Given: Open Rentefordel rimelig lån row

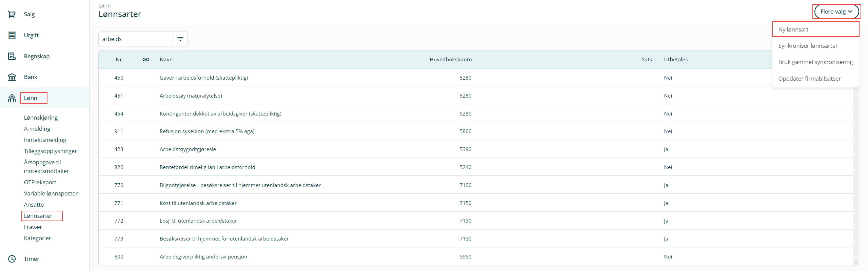Looking at the screenshot, I should [x=476, y=167].
